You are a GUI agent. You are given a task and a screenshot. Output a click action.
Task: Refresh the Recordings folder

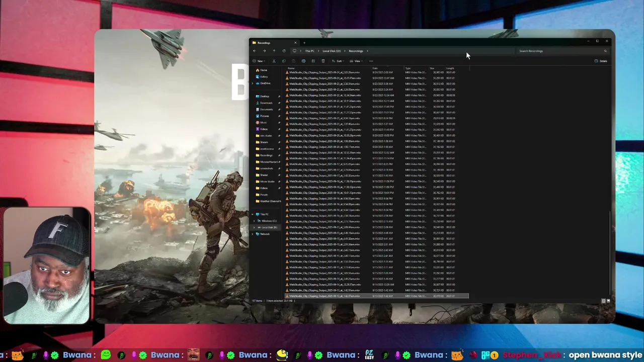pos(284,51)
